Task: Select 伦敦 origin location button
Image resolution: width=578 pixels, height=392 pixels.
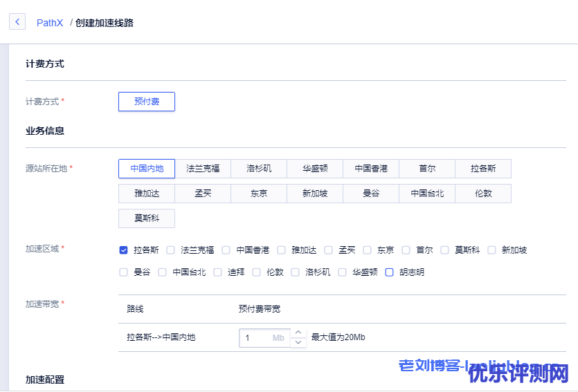Action: [x=483, y=194]
